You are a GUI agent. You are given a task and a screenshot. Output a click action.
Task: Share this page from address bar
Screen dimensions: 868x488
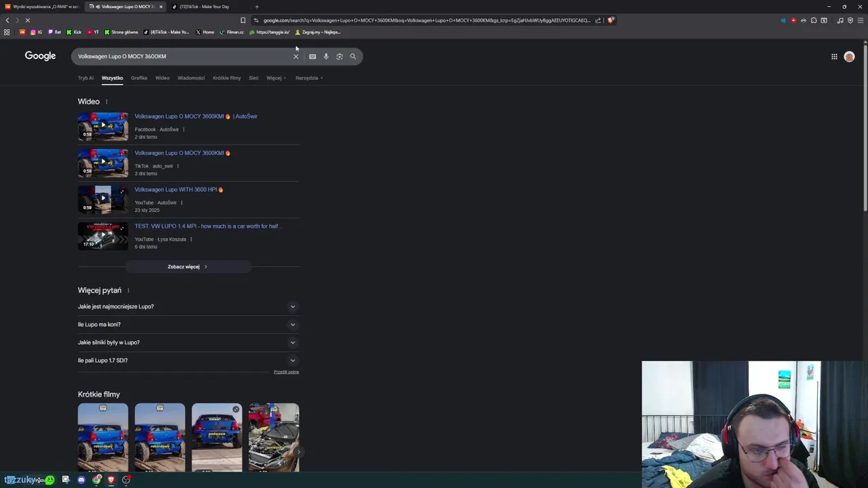pyautogui.click(x=598, y=20)
